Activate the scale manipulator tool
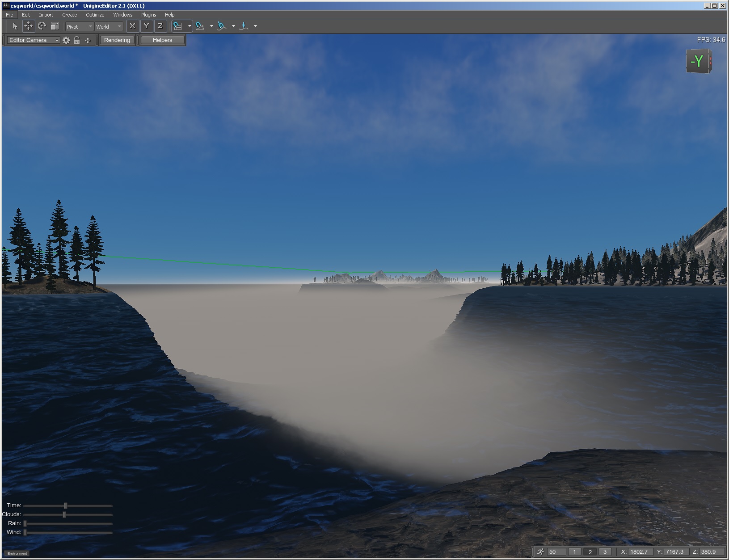729x560 pixels. click(x=55, y=26)
